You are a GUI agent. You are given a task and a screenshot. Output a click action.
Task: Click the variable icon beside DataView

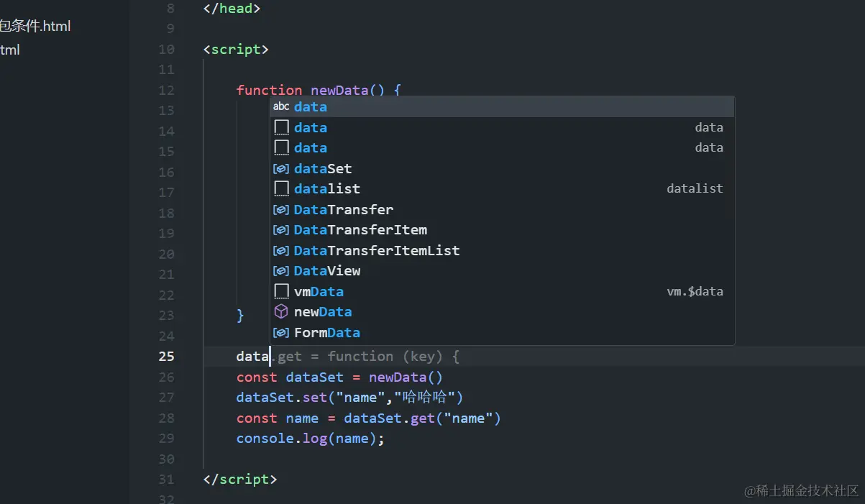pos(281,271)
